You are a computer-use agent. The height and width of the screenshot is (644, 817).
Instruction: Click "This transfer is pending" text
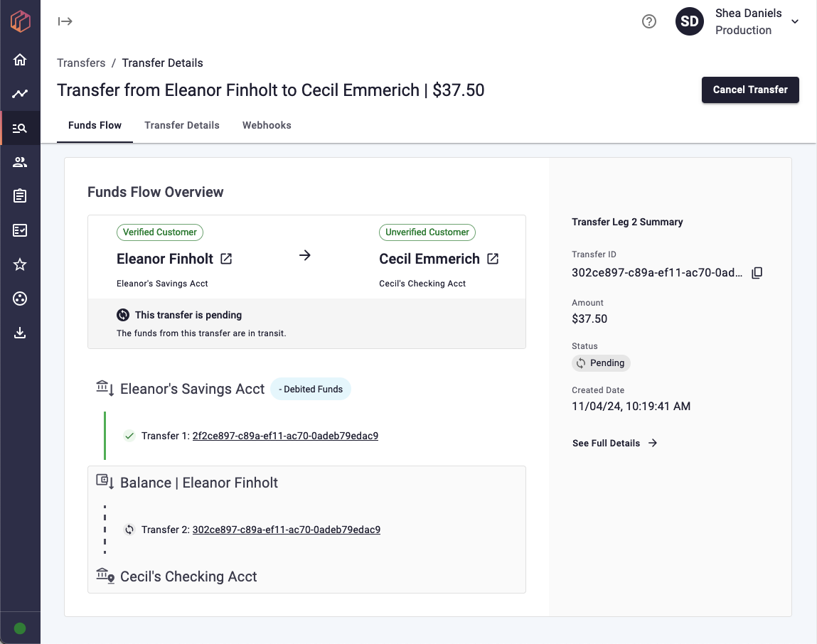coord(188,315)
